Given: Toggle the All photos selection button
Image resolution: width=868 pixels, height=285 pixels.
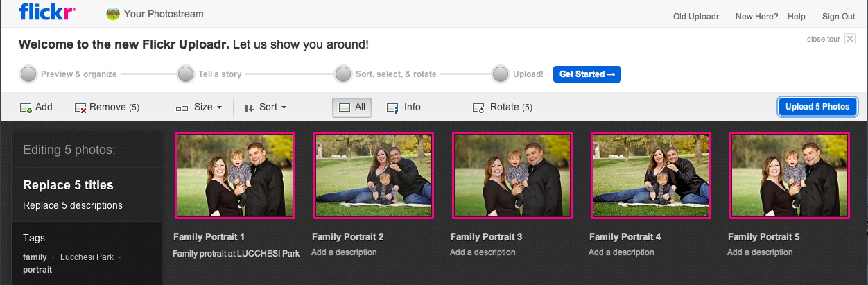Looking at the screenshot, I should point(351,107).
